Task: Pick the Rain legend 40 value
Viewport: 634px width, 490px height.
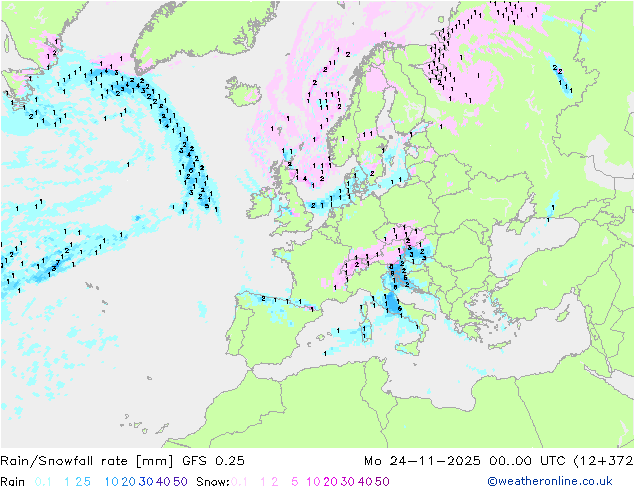Action: [163, 482]
